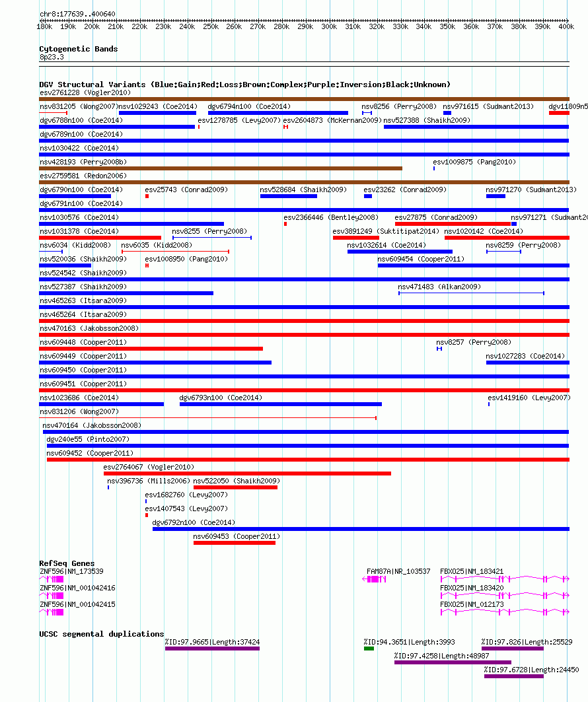Viewport: 588px width, 702px height.
Task: Open dgv6793n100 (Coe2014) variant
Action: click(x=280, y=404)
